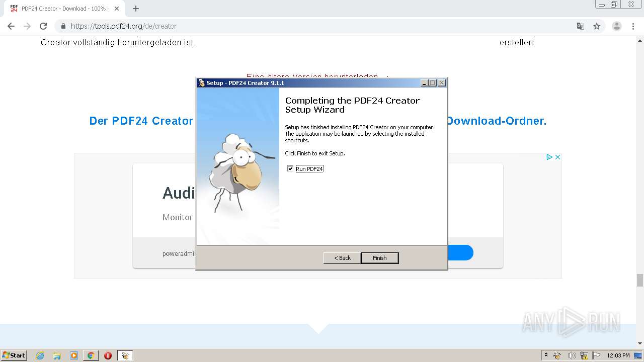Open the Chrome profile avatar
644x362 pixels.
point(617,26)
